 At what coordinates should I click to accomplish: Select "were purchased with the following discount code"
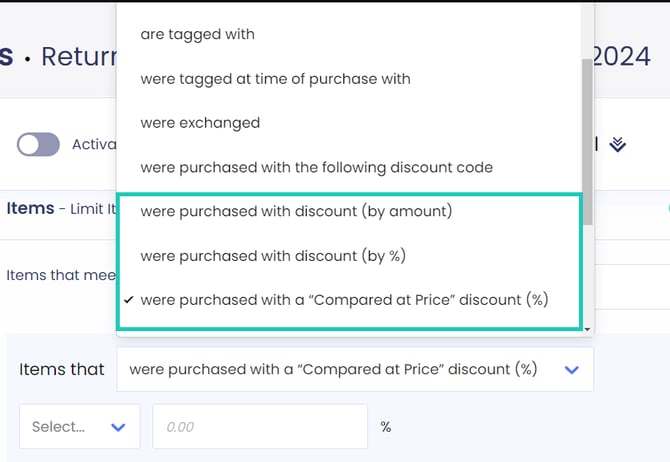point(316,166)
